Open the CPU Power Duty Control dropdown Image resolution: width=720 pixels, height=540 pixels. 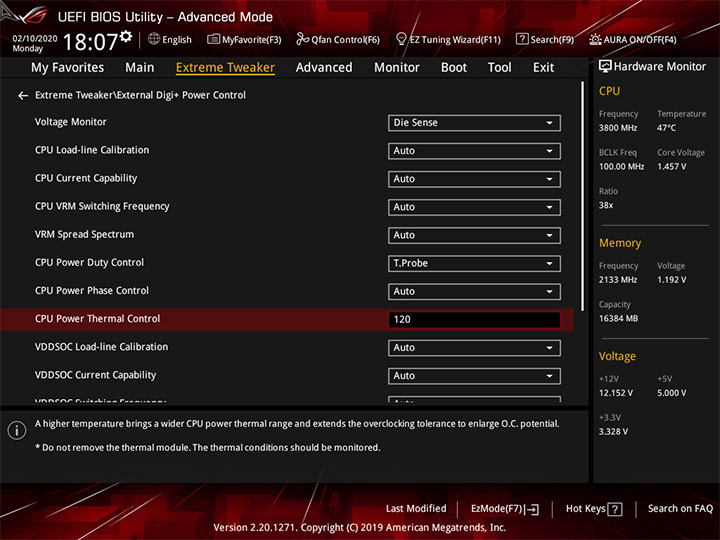click(x=474, y=264)
